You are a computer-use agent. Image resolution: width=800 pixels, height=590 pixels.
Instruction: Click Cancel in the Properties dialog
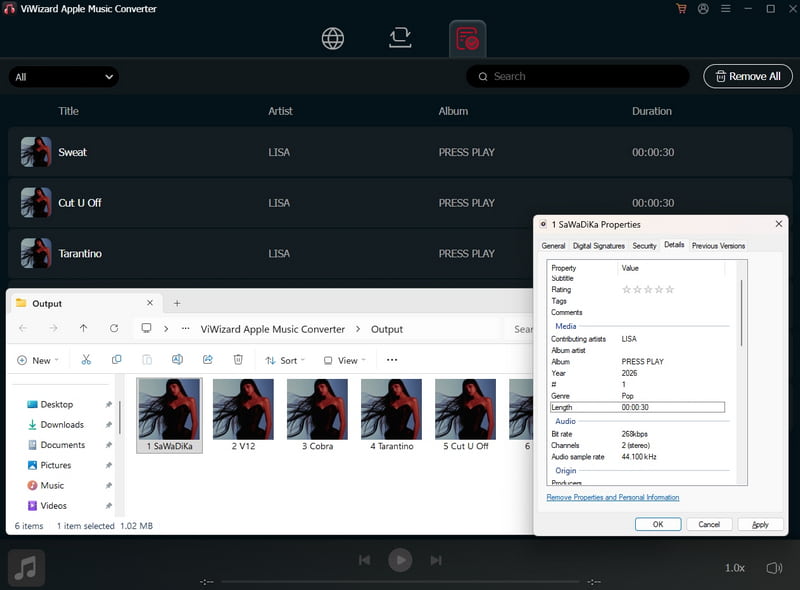coord(709,524)
